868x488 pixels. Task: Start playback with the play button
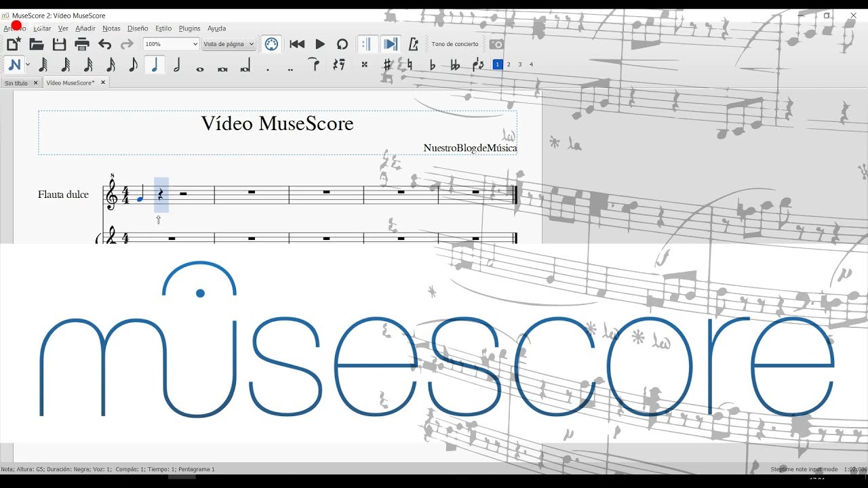click(320, 44)
